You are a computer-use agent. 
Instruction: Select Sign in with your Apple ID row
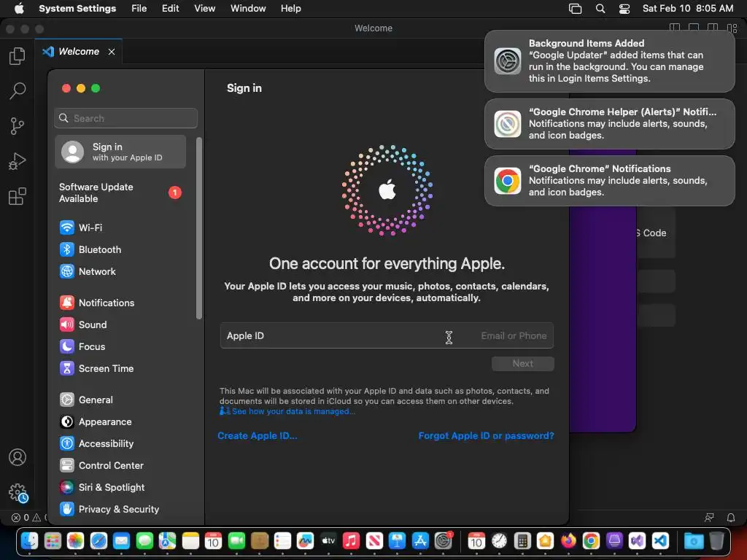click(x=120, y=152)
